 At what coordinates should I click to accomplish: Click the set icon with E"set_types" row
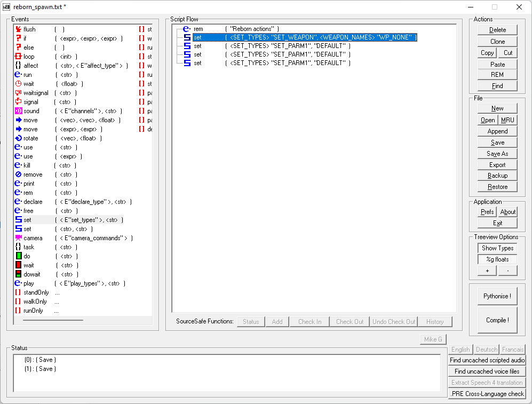(18, 220)
